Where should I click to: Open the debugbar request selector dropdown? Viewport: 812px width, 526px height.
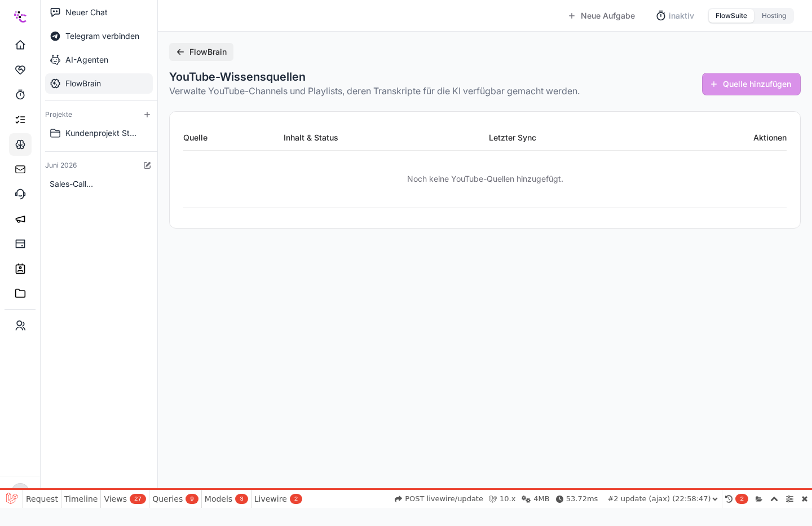663,499
